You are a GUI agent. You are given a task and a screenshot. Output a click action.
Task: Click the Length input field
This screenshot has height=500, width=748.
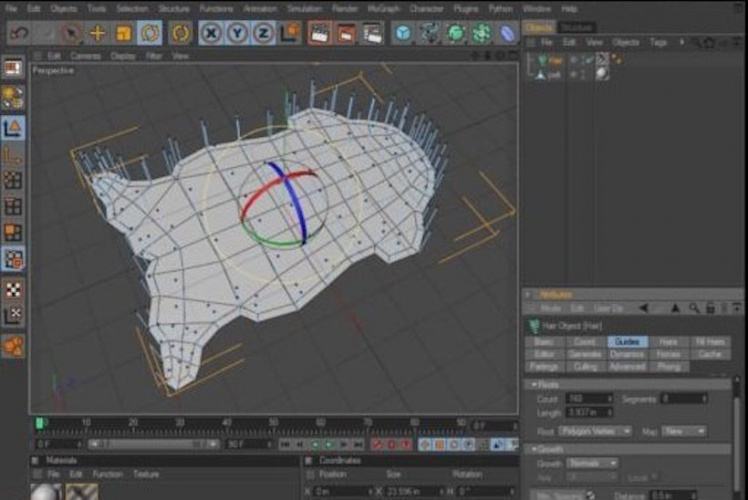pos(590,412)
